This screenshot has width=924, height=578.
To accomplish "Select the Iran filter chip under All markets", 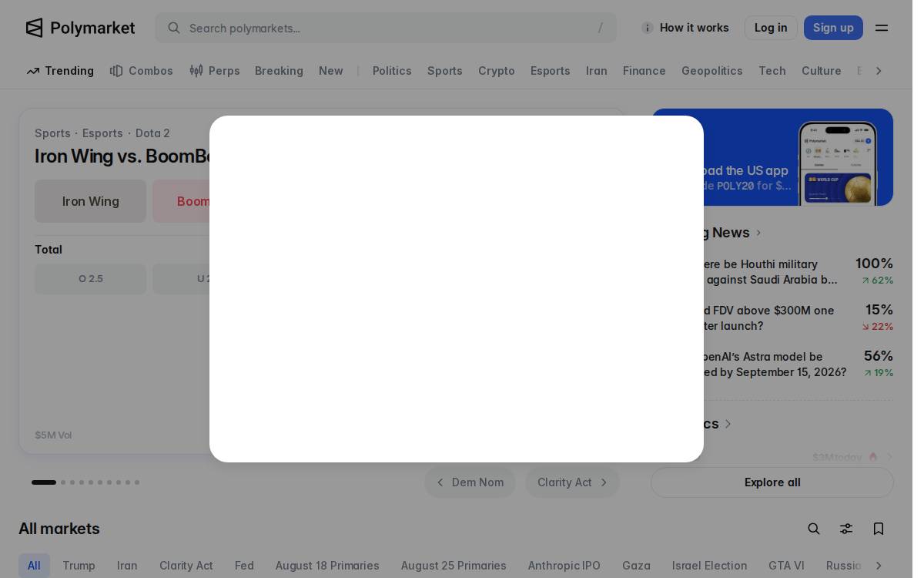I will pyautogui.click(x=127, y=566).
